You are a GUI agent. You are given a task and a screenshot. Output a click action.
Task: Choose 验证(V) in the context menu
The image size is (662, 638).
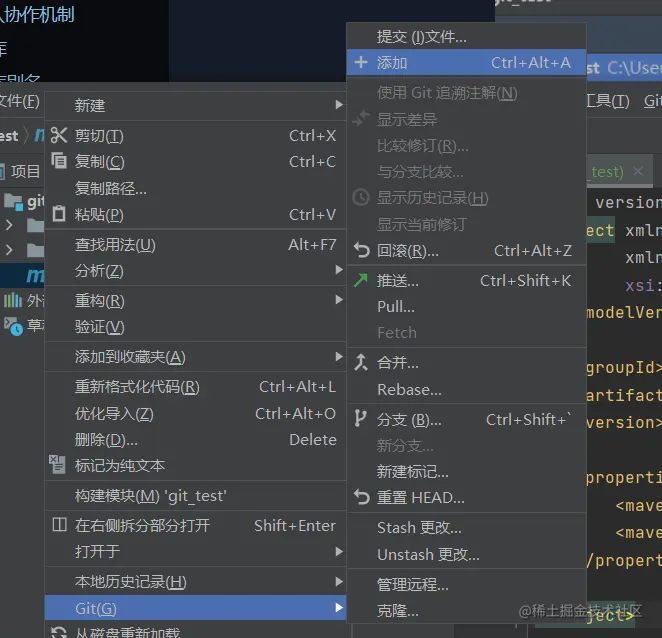pyautogui.click(x=195, y=326)
